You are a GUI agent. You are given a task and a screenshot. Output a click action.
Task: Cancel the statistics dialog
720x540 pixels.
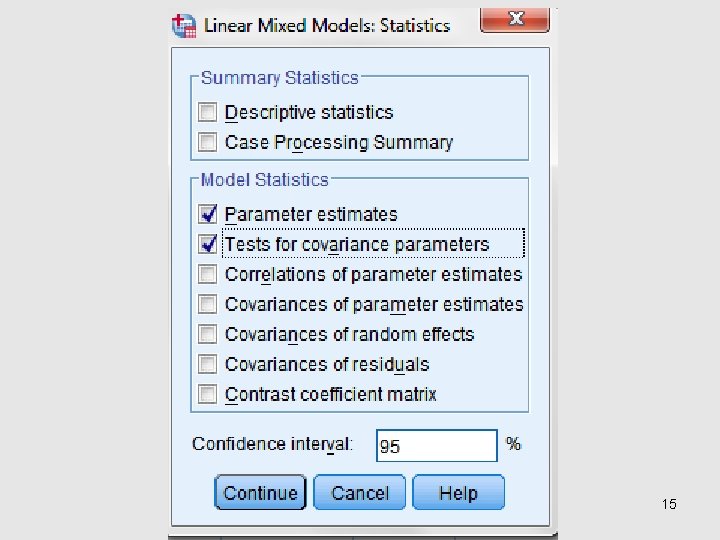pyautogui.click(x=359, y=493)
